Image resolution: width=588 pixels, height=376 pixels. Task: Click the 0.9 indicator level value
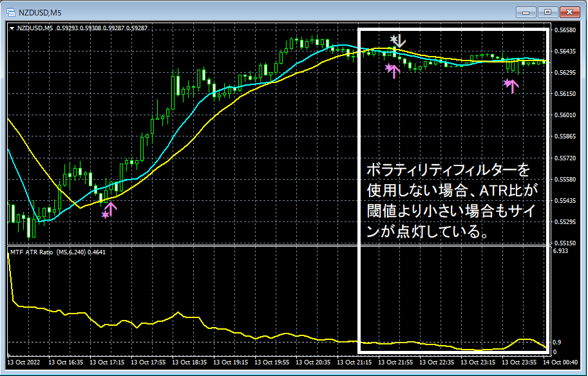point(557,343)
